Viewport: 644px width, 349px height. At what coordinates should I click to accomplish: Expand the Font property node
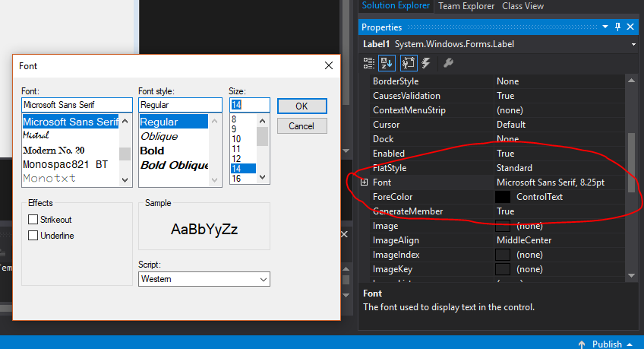coord(365,182)
